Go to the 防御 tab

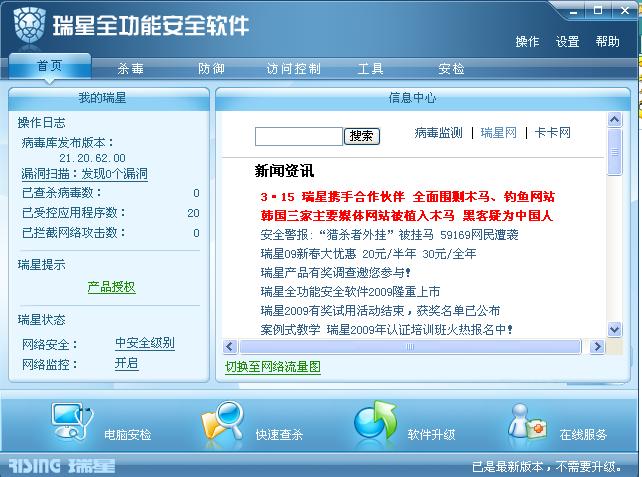tap(211, 68)
